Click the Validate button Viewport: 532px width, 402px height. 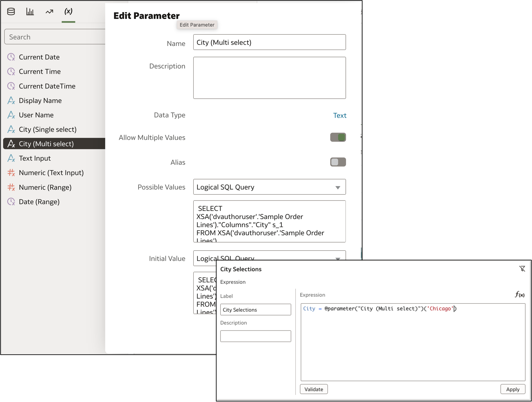[314, 389]
